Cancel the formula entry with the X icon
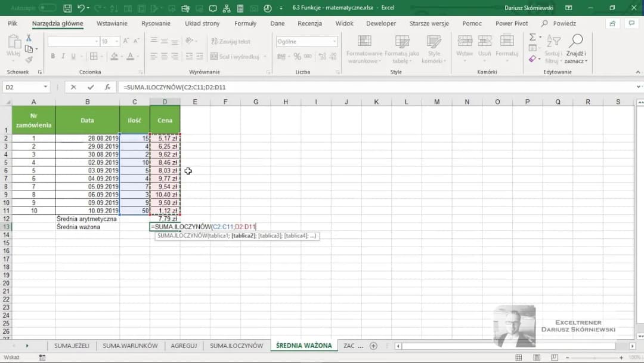The height and width of the screenshot is (363, 644). point(73,87)
